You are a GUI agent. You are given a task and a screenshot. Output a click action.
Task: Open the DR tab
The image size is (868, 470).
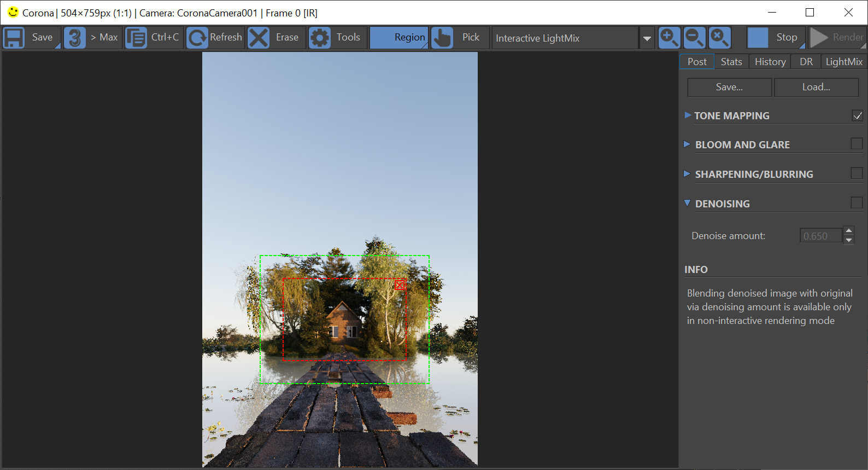click(806, 62)
